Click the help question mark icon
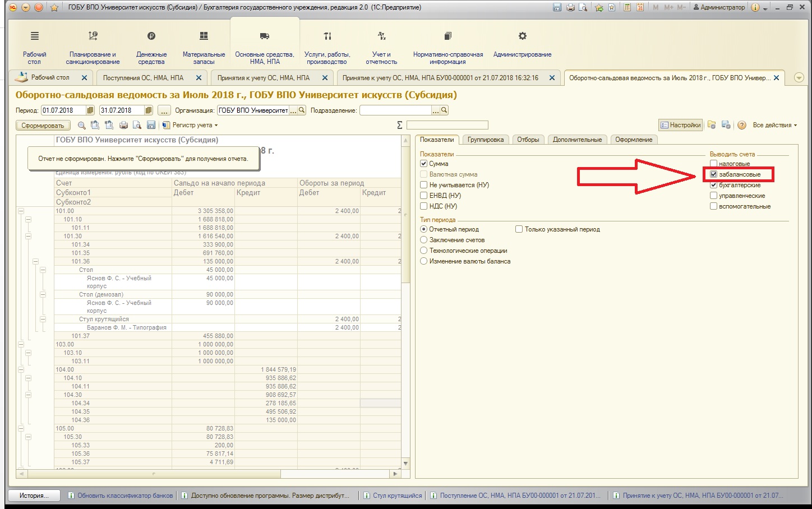812x509 pixels. 742,125
